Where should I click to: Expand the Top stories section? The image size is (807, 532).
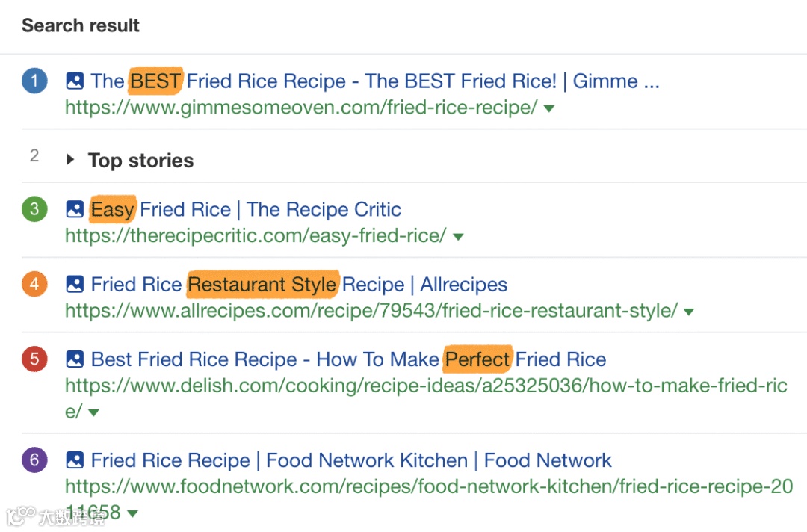(70, 159)
